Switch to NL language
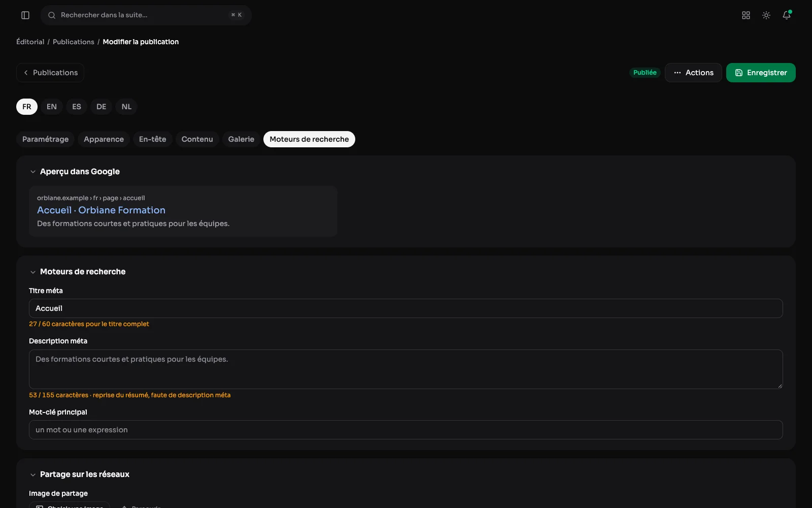Image resolution: width=812 pixels, height=508 pixels. tap(126, 107)
